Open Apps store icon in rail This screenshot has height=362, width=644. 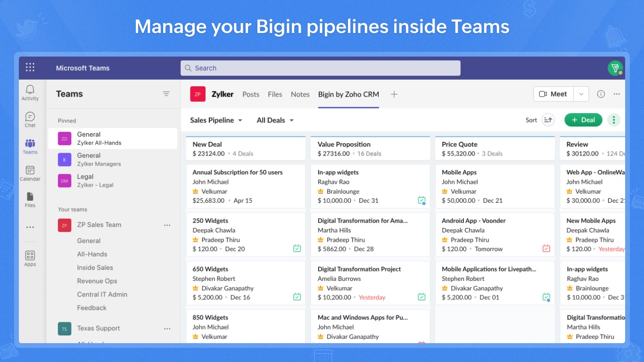tap(30, 259)
